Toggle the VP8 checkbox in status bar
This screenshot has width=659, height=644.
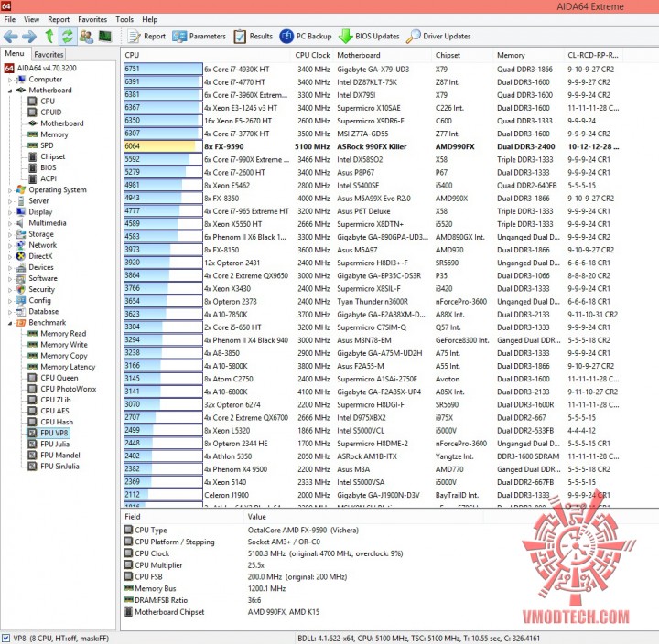[5, 639]
